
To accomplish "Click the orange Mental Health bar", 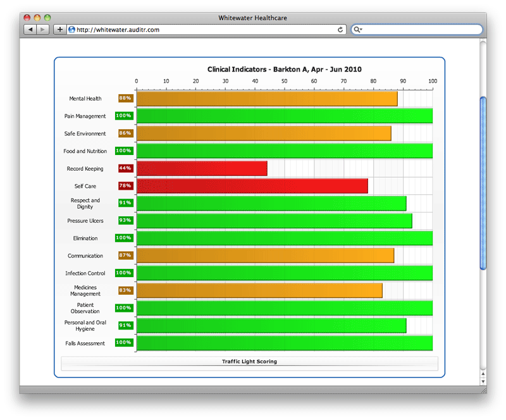I will [266, 99].
